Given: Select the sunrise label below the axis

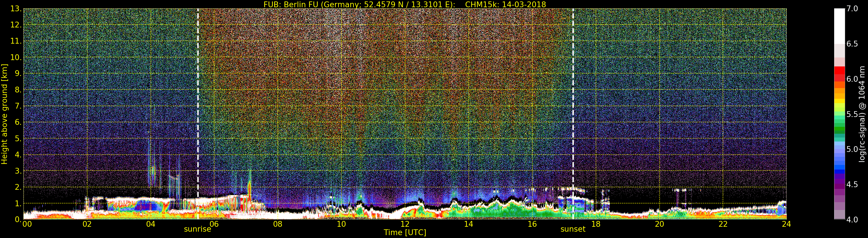Looking at the screenshot, I should click(197, 229).
